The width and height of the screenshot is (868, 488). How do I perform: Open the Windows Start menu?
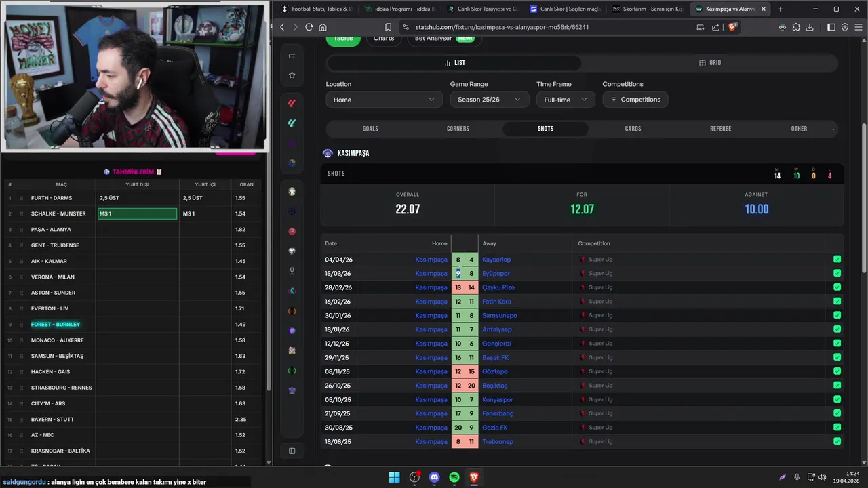tap(394, 477)
